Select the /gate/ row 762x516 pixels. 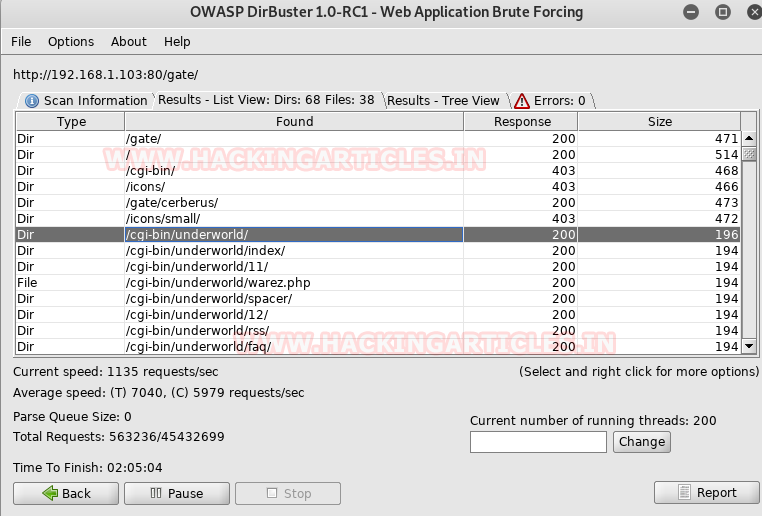pyautogui.click(x=378, y=138)
